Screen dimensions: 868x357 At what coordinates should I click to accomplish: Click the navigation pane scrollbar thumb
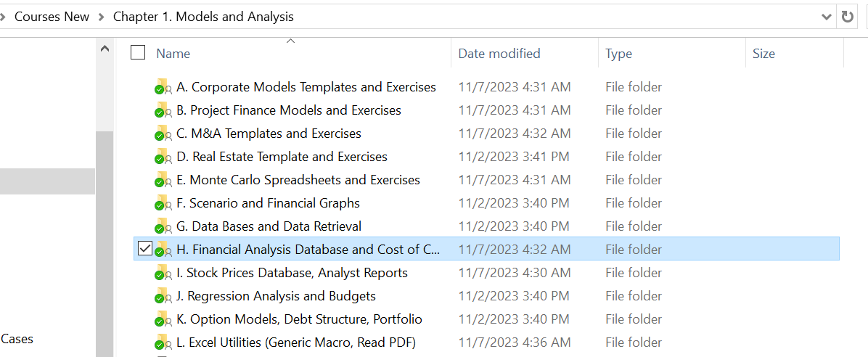[105, 239]
